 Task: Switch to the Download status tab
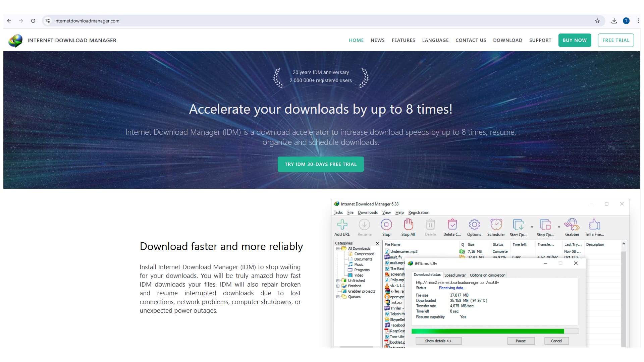pyautogui.click(x=427, y=275)
